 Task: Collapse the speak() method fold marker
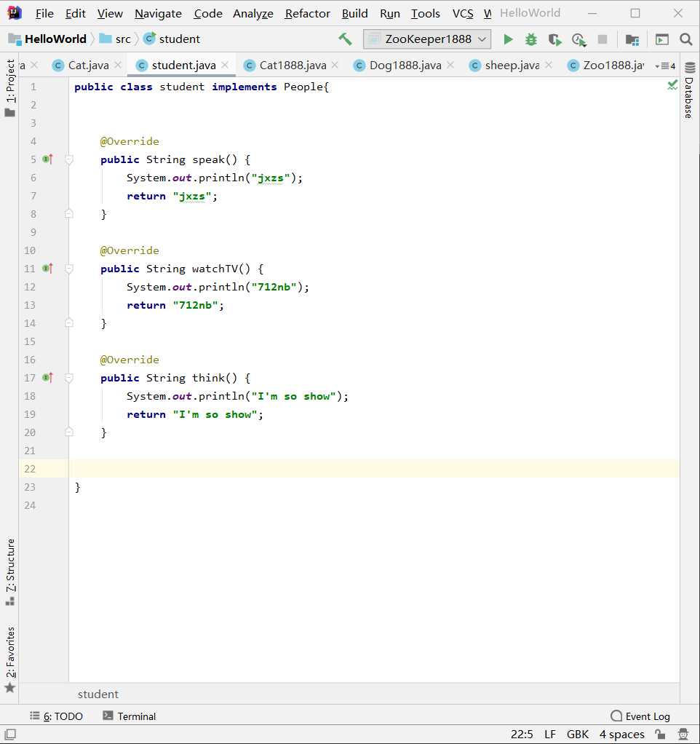point(69,159)
